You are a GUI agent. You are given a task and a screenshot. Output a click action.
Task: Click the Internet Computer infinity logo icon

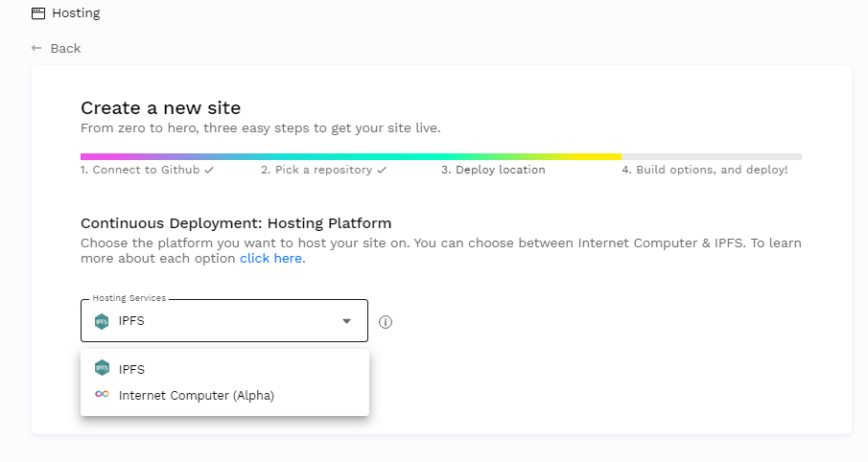tap(103, 395)
